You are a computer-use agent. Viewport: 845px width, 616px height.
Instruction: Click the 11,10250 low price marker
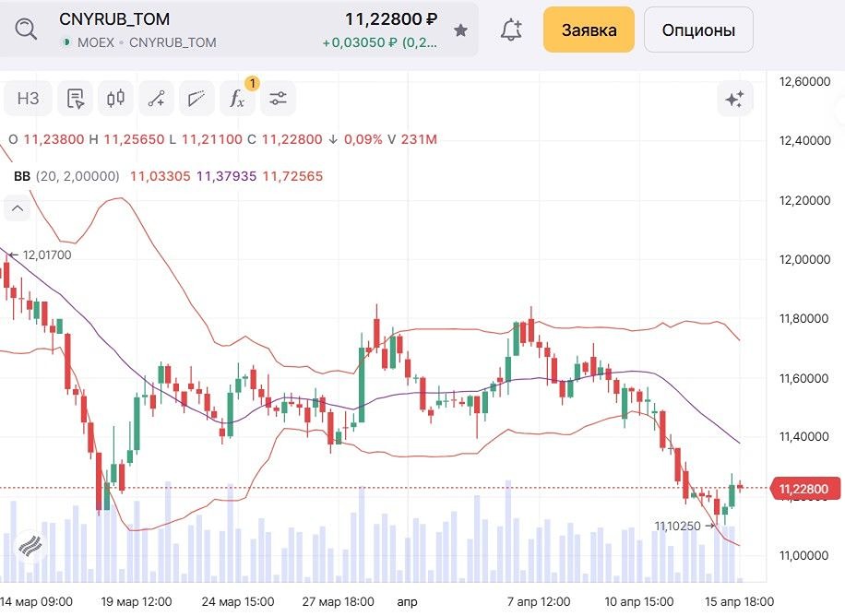pyautogui.click(x=677, y=526)
